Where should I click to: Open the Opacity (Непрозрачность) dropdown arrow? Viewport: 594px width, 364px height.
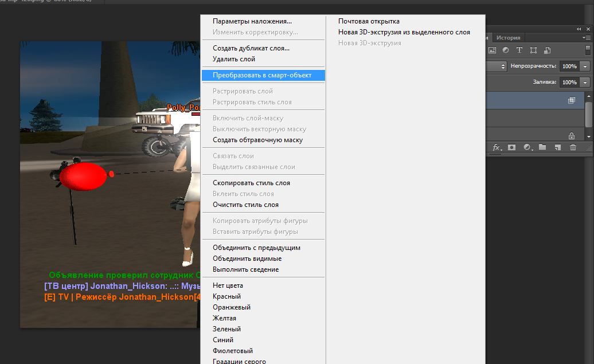585,66
